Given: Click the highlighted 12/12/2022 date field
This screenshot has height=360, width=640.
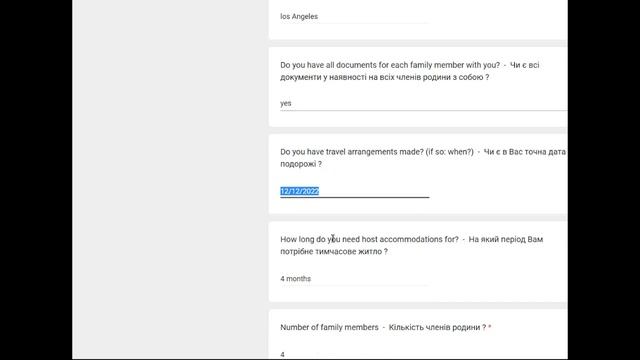Looking at the screenshot, I should point(354,191).
